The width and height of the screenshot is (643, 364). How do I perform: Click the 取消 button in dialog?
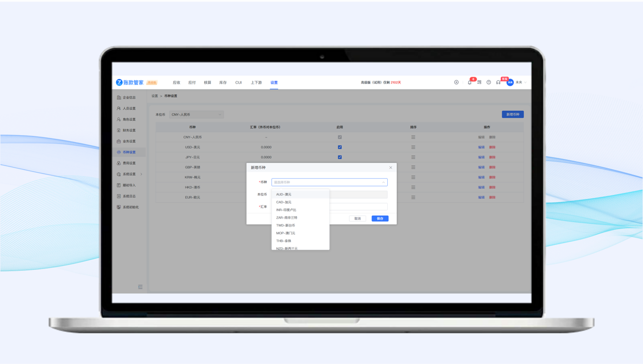coord(357,218)
